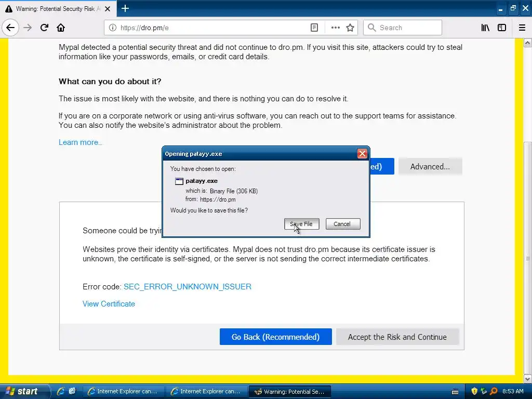Save File in the patayy.exe dialog

click(302, 224)
